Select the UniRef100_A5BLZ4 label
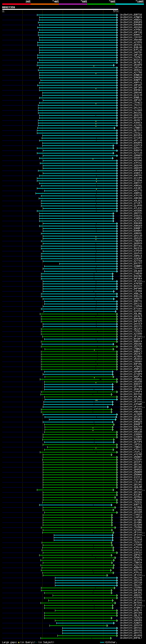146x644 pixels. [131, 294]
